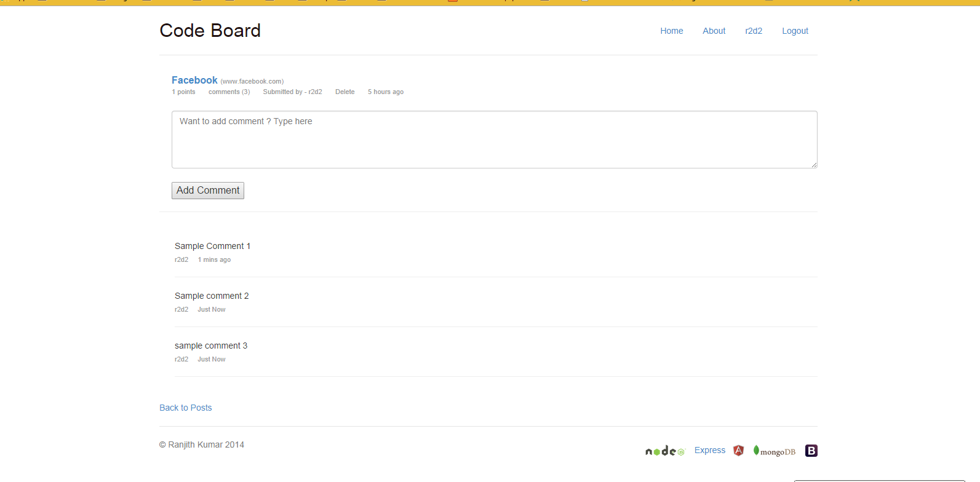Viewport: 980px width, 482px height.
Task: Click the 'Sample Comment 1' text
Action: click(x=212, y=246)
